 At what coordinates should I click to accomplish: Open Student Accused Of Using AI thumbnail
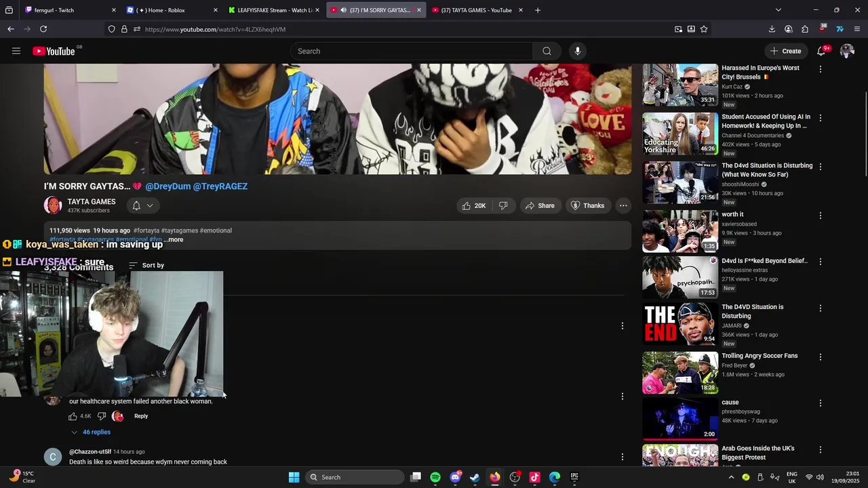(680, 134)
